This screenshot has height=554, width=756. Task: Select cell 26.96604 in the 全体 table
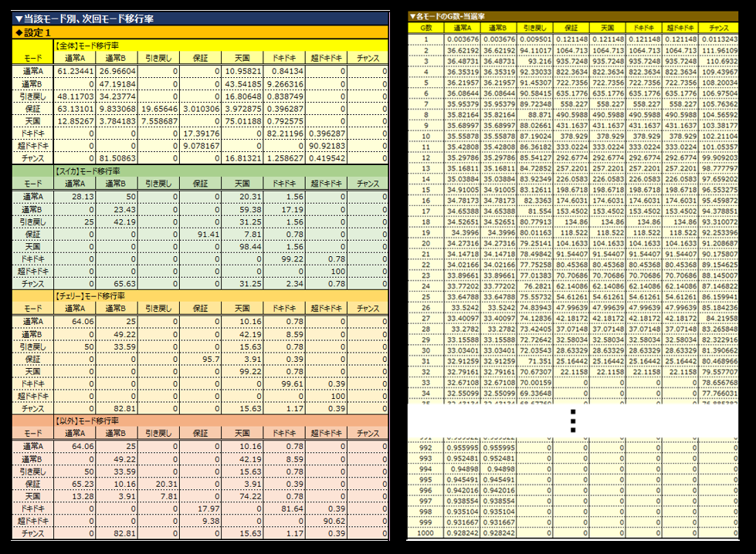pos(117,71)
